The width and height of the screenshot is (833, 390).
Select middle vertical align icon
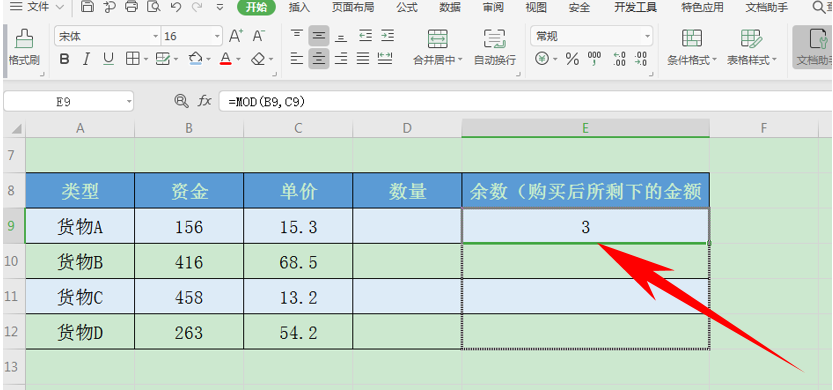[319, 36]
